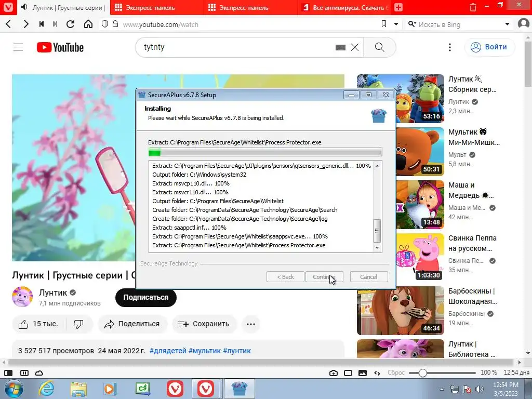
Task: Open a new tab with the plus button
Action: pyautogui.click(x=398, y=7)
